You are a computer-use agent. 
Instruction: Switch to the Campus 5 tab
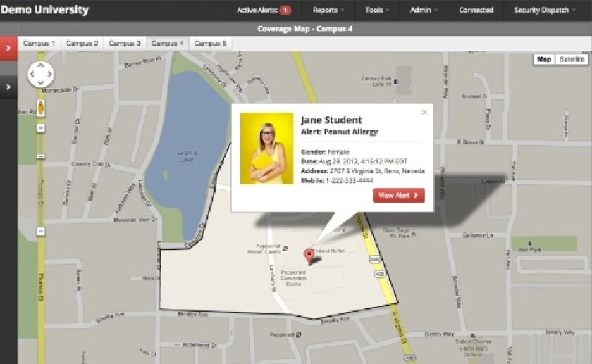point(210,44)
